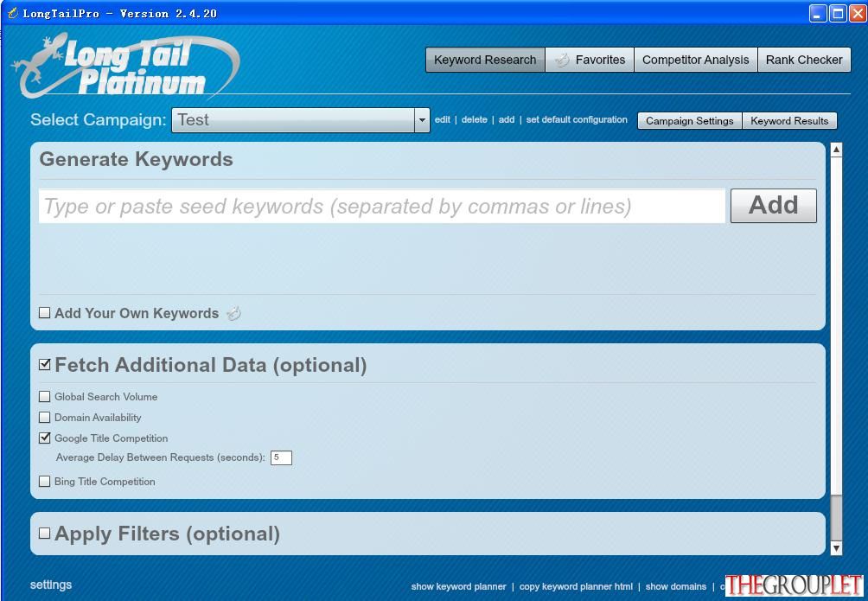Click set default configuration link

point(577,119)
